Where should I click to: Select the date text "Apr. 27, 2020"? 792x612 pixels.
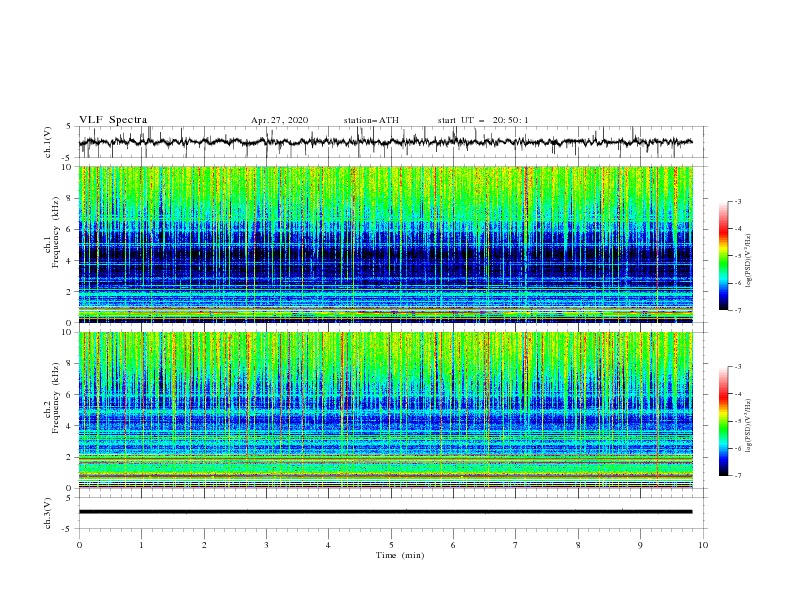click(x=279, y=120)
